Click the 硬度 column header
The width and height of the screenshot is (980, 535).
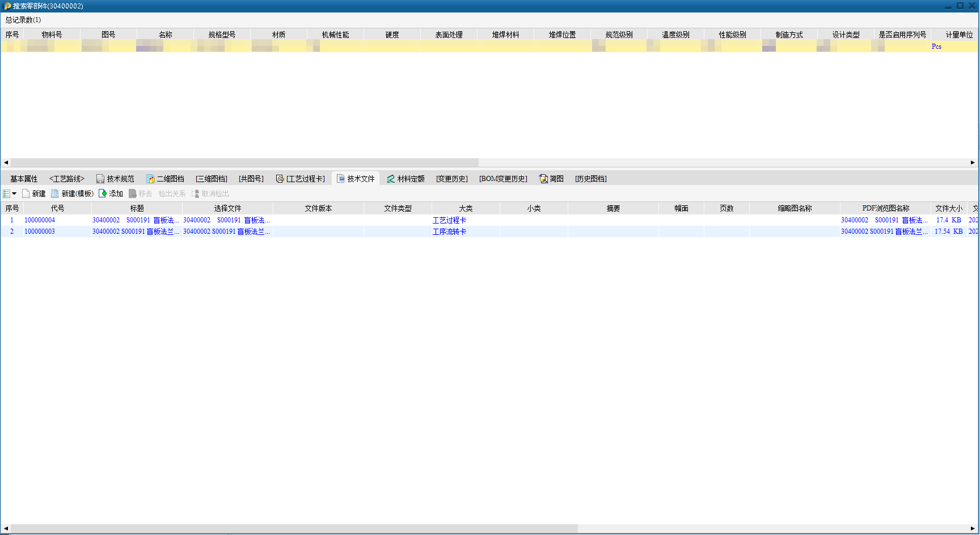pos(392,35)
